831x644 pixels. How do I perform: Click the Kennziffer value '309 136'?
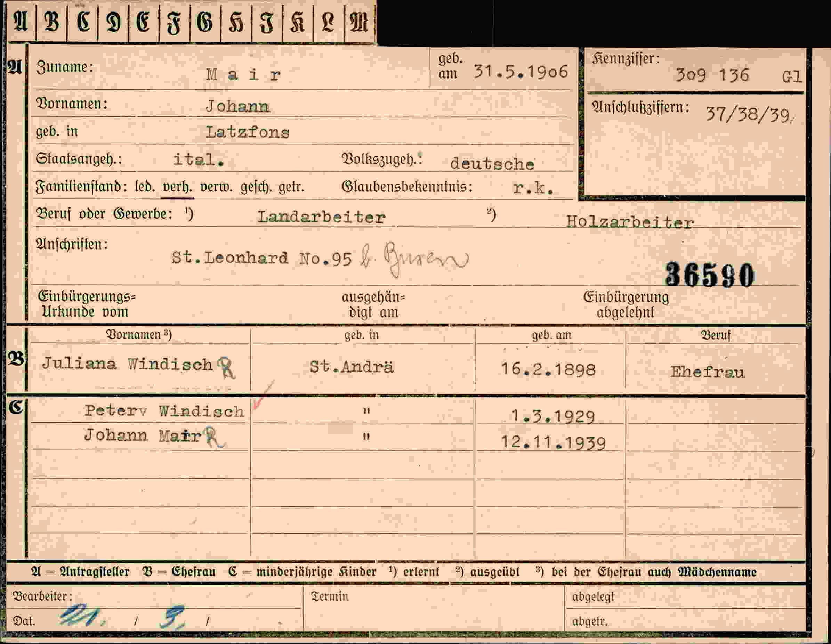[712, 75]
